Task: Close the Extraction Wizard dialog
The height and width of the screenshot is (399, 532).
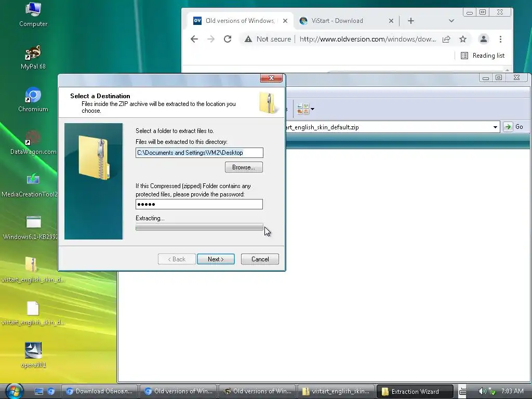Action: click(271, 78)
